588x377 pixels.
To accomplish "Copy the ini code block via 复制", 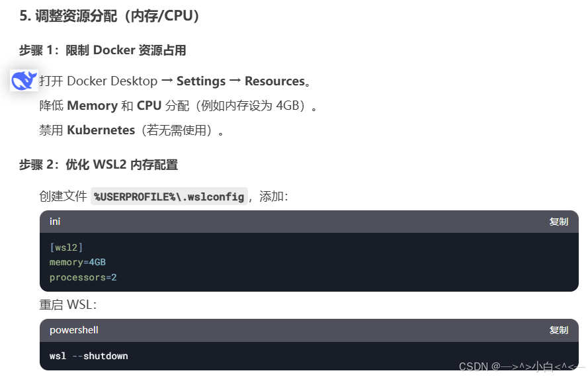I will click(x=558, y=222).
